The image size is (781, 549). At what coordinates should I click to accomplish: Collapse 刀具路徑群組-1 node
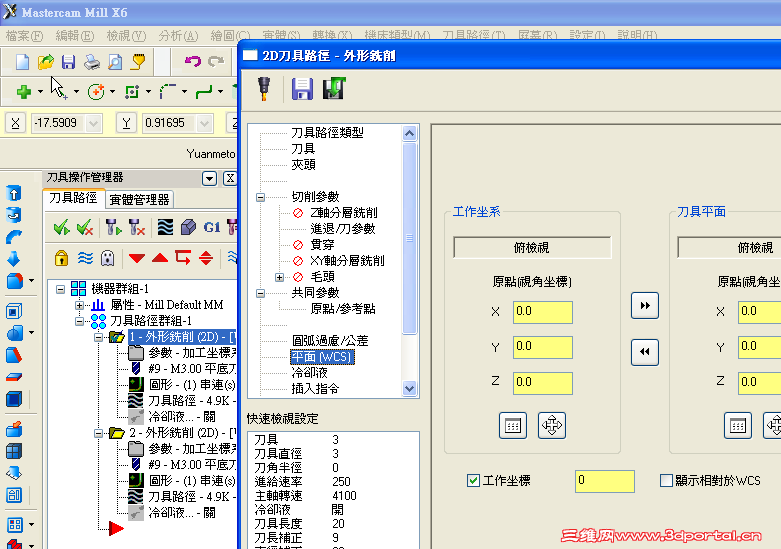pyautogui.click(x=79, y=321)
